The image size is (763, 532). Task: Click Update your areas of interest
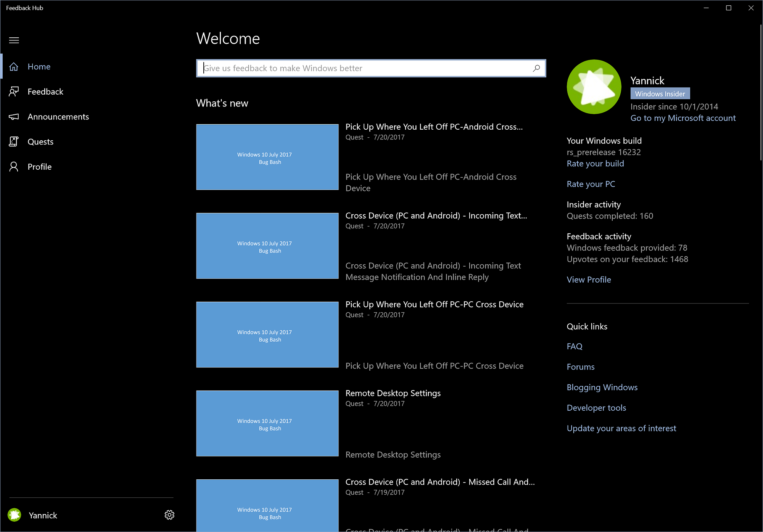coord(621,428)
